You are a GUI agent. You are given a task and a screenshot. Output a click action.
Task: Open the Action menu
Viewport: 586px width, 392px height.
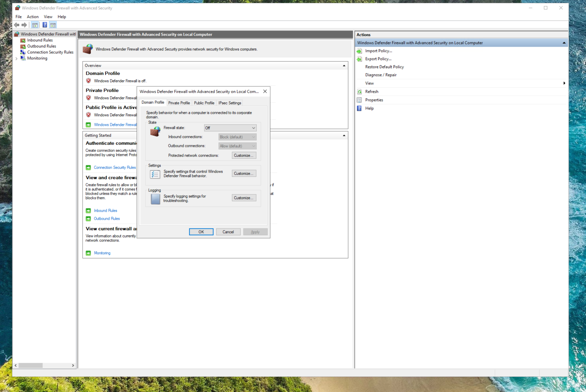point(33,17)
